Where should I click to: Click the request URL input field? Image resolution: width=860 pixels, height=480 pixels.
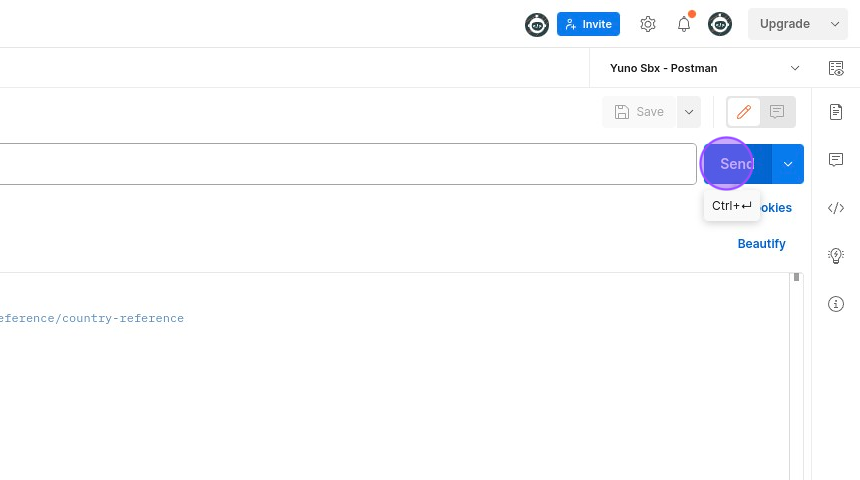tap(348, 164)
